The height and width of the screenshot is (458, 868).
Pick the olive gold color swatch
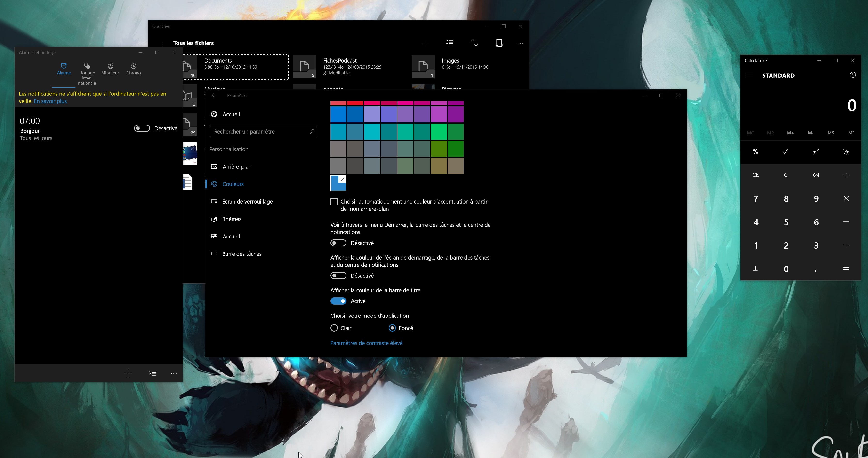click(439, 166)
